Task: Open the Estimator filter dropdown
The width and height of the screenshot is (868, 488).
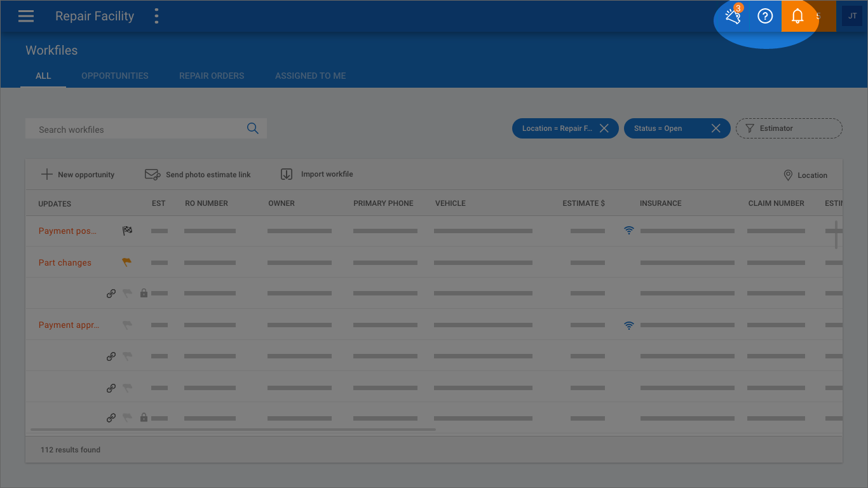Action: [x=789, y=128]
